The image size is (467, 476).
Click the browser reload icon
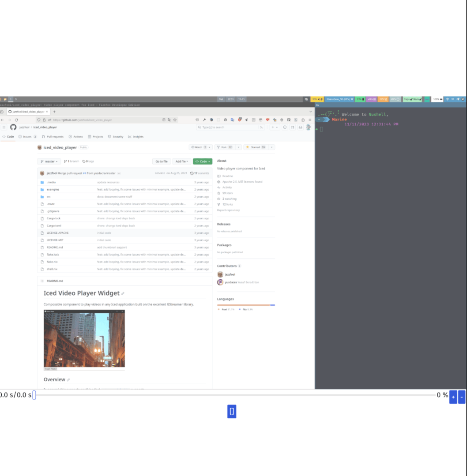click(16, 120)
